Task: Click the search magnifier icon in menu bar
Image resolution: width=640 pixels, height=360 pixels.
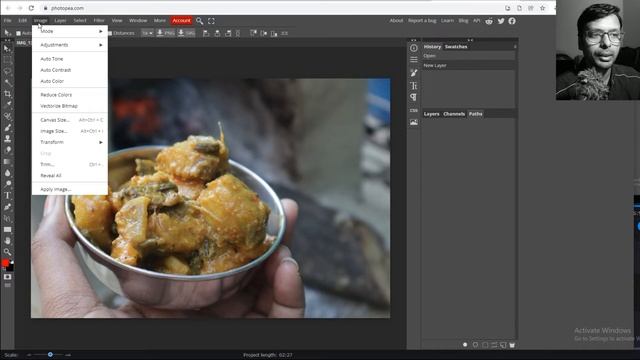Action: [x=199, y=21]
